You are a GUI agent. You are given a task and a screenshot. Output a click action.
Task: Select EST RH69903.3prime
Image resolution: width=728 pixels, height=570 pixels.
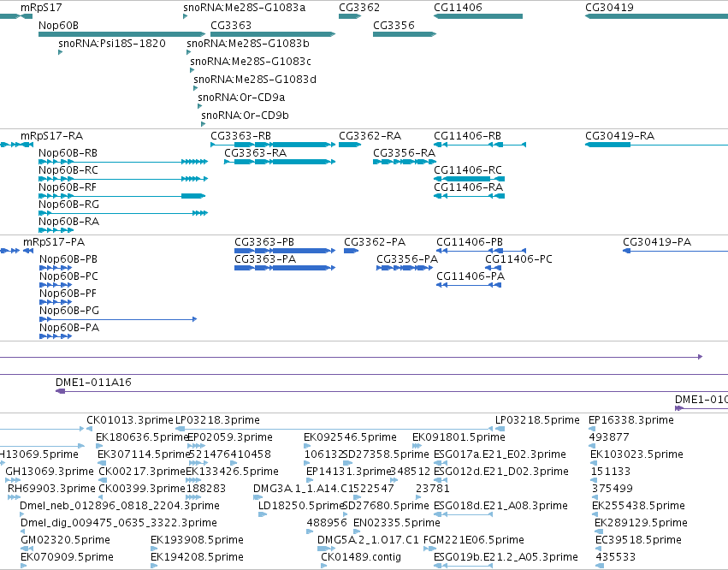point(51,489)
